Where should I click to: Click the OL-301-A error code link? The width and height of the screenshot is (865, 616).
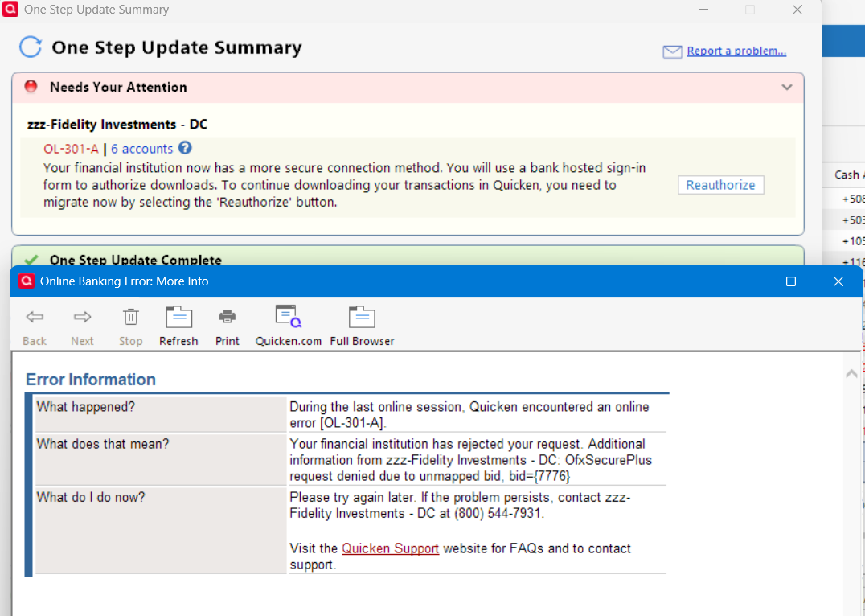(72, 149)
